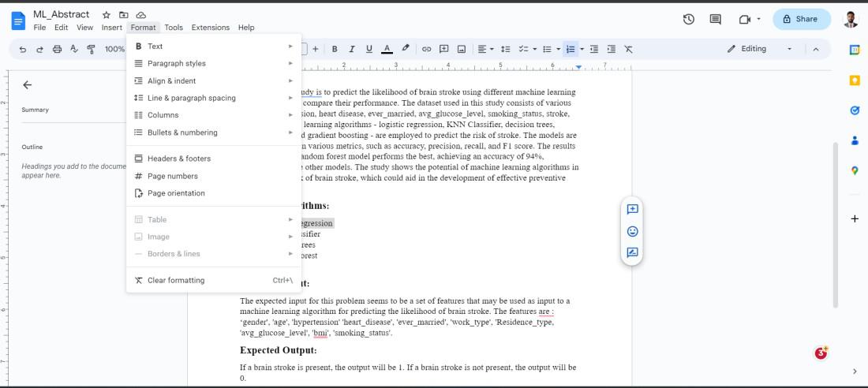Open the Text submenu in Format menu

point(214,47)
